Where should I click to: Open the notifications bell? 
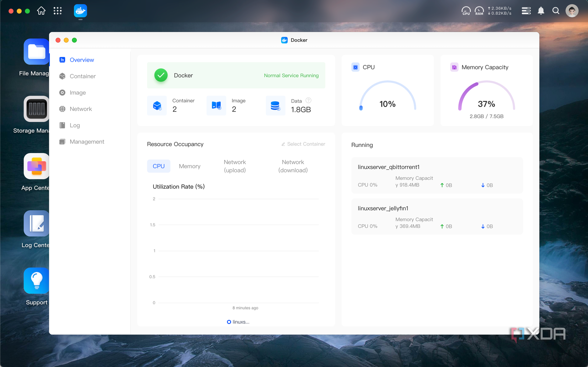click(541, 11)
